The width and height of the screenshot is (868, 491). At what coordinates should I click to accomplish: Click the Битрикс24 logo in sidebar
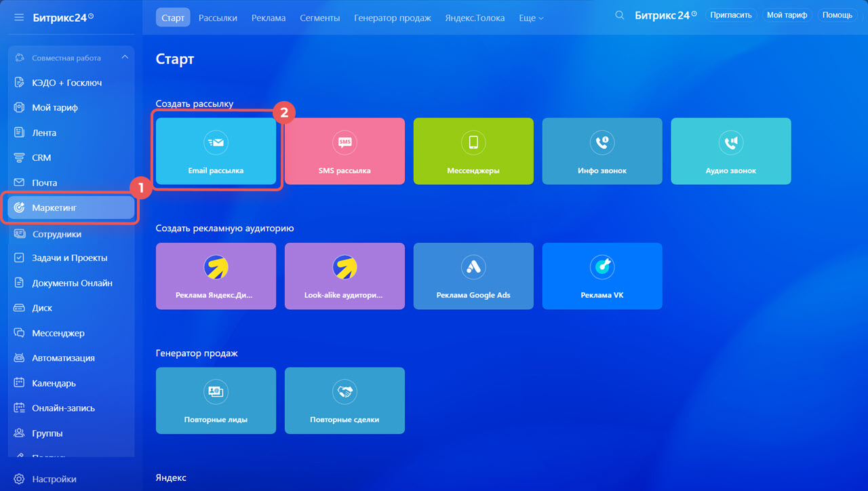tap(63, 17)
